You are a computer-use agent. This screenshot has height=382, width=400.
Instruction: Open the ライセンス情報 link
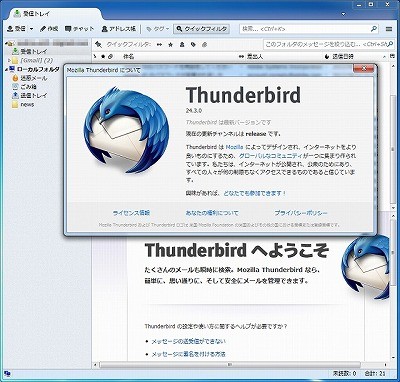point(131,213)
